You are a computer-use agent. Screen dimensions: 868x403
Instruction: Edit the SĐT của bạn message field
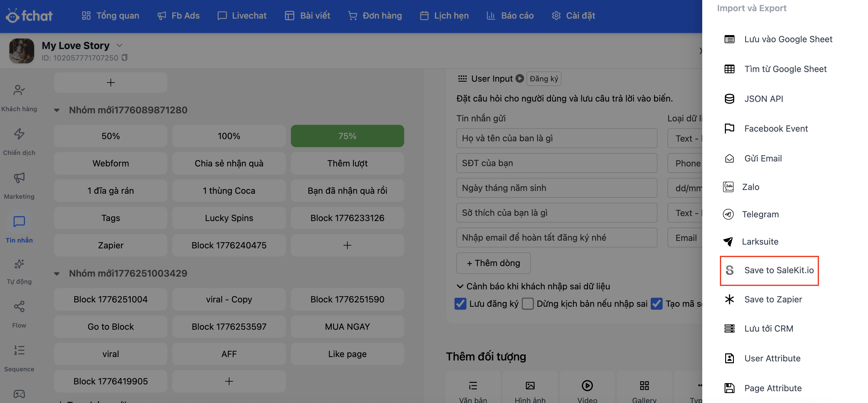(x=557, y=163)
